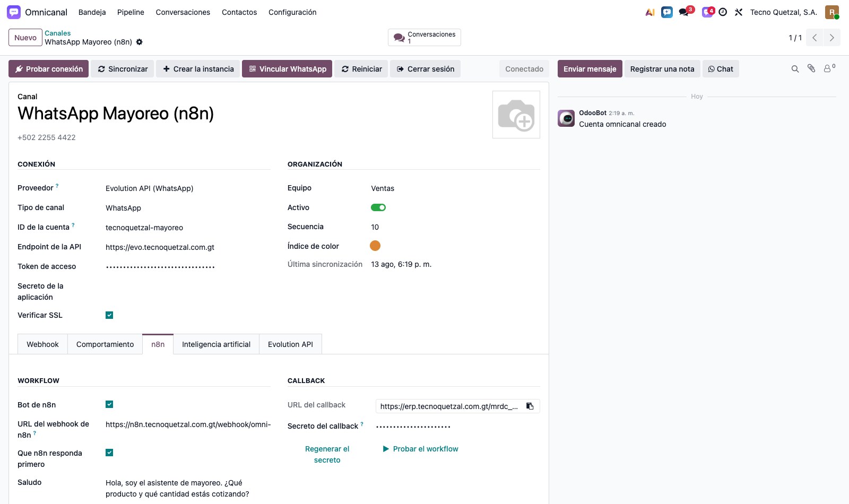Image resolution: width=849 pixels, height=504 pixels.
Task: Open the debug tools wrench icon
Action: tap(739, 12)
